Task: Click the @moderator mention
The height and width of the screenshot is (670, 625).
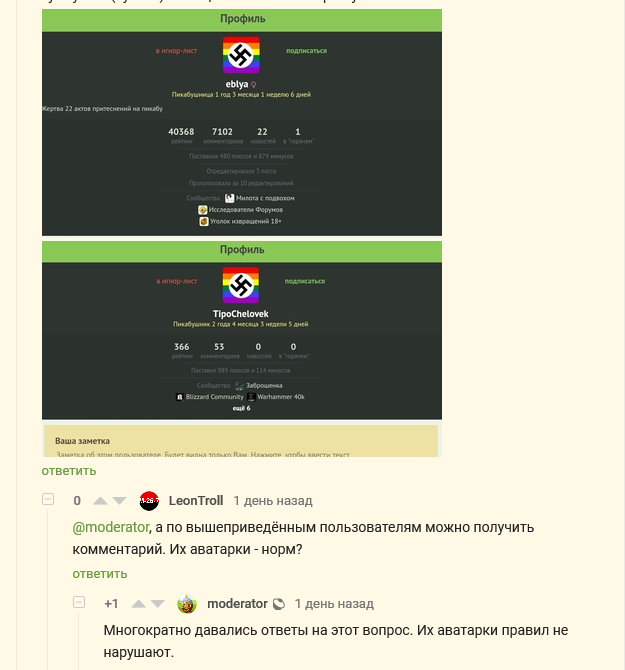Action: [111, 527]
